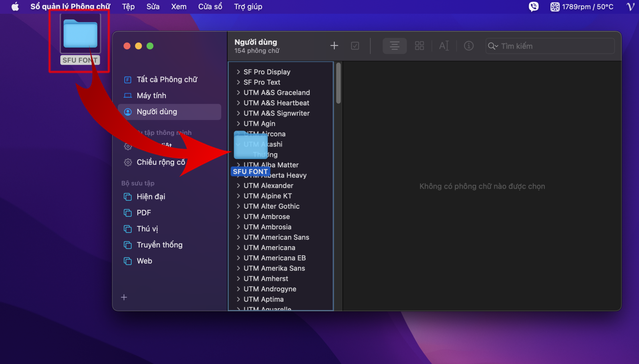Expand UTM A&S Heartbeat family

click(x=238, y=103)
